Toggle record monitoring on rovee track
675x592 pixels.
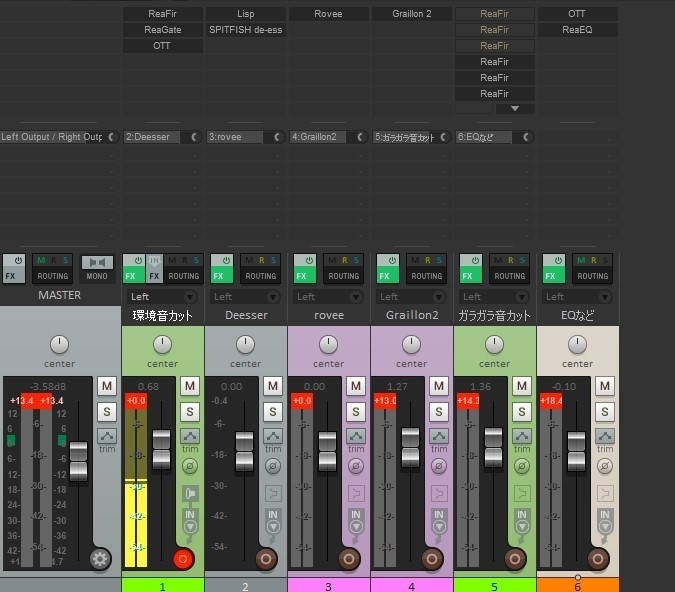click(x=356, y=493)
